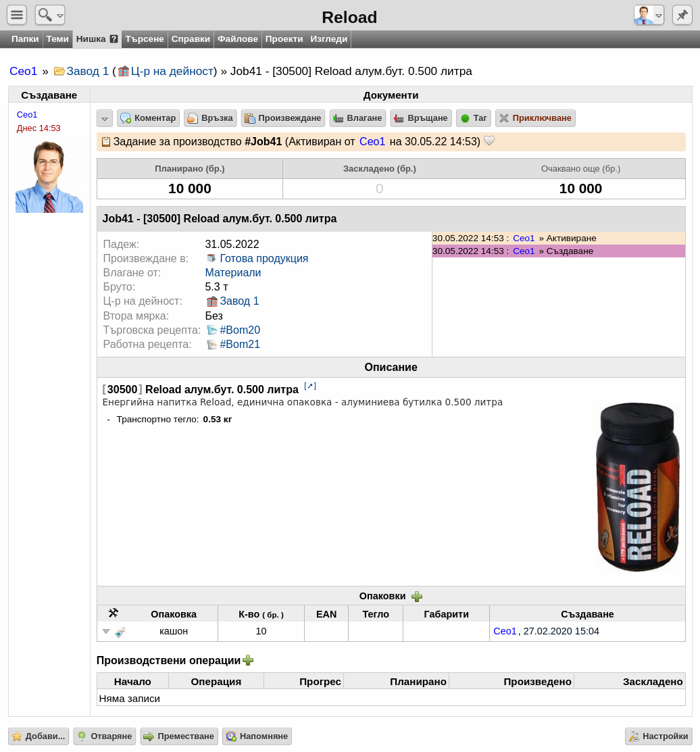Expand the кашон packaging row triangle
700x752 pixels.
(106, 632)
